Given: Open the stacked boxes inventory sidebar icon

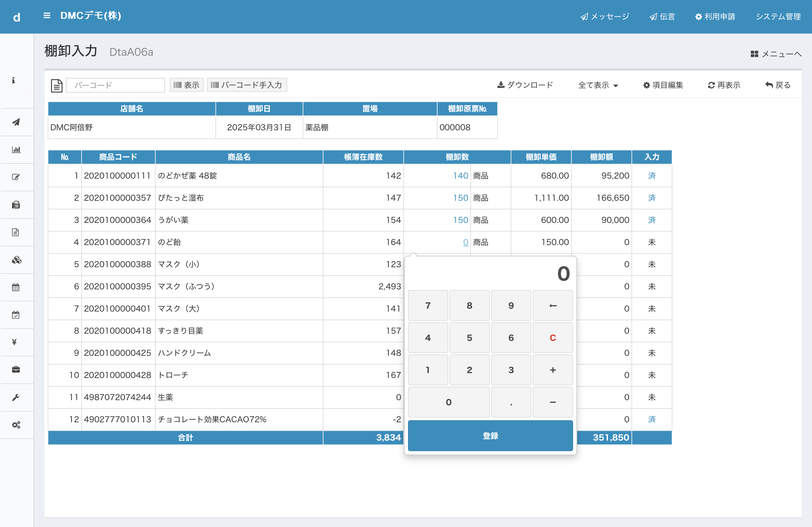Looking at the screenshot, I should tap(16, 260).
